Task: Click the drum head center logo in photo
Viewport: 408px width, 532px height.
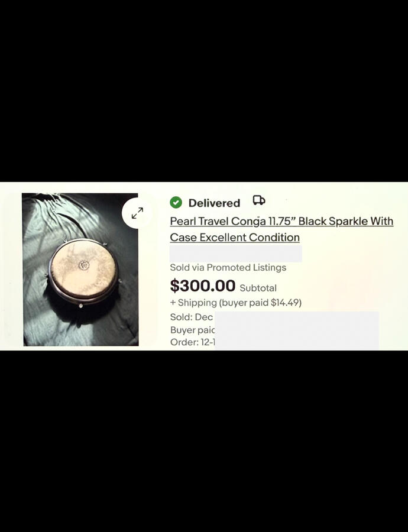Action: (x=83, y=265)
